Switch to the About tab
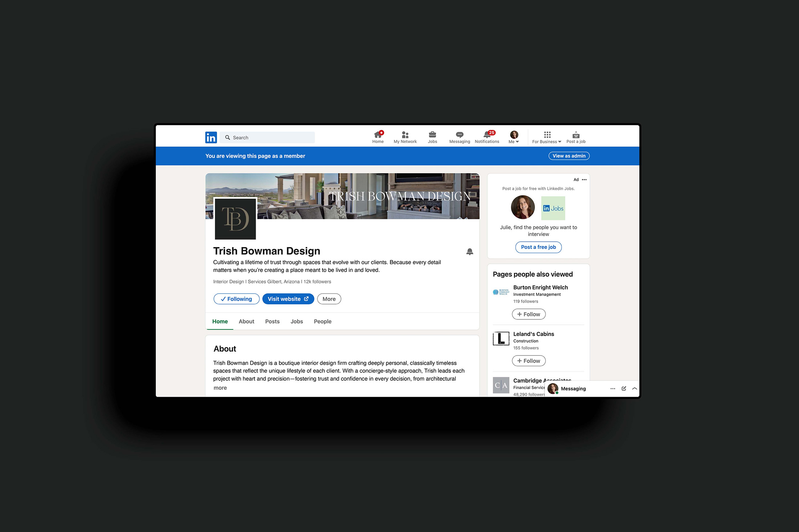 pos(247,322)
